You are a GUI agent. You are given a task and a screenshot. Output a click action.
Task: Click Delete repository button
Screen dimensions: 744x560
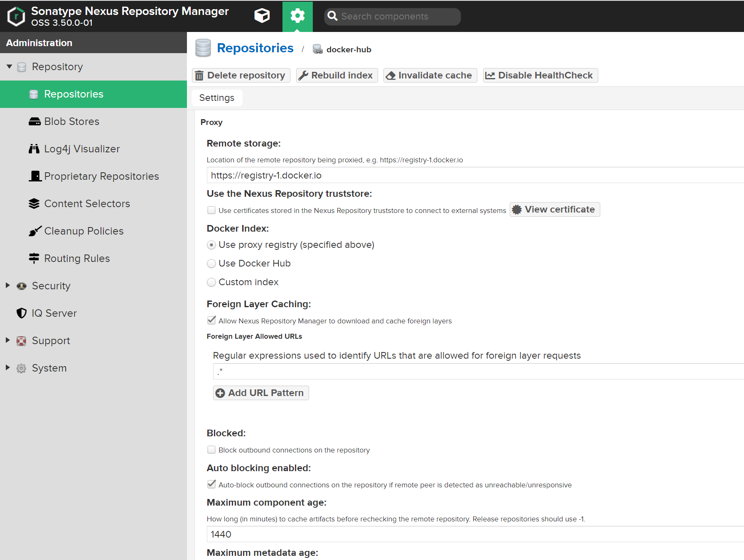[241, 76]
